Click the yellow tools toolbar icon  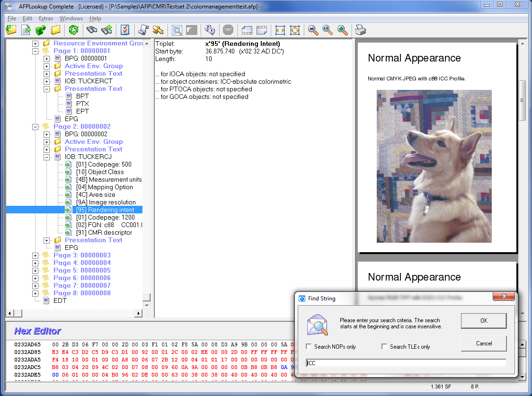coord(158,30)
